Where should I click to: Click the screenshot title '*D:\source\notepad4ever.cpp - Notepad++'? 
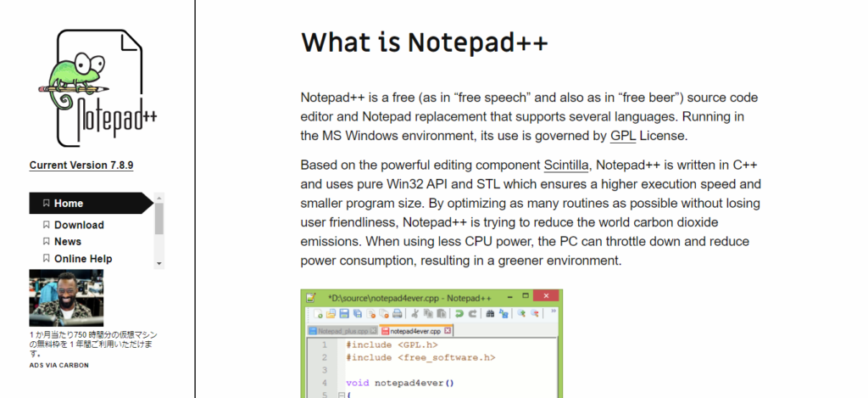point(409,298)
